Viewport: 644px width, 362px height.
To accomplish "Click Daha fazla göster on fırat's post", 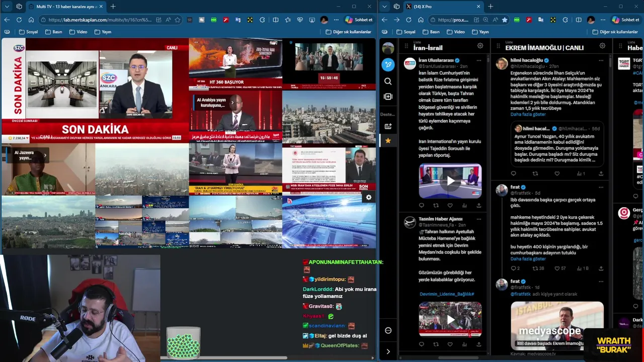I will pyautogui.click(x=528, y=259).
